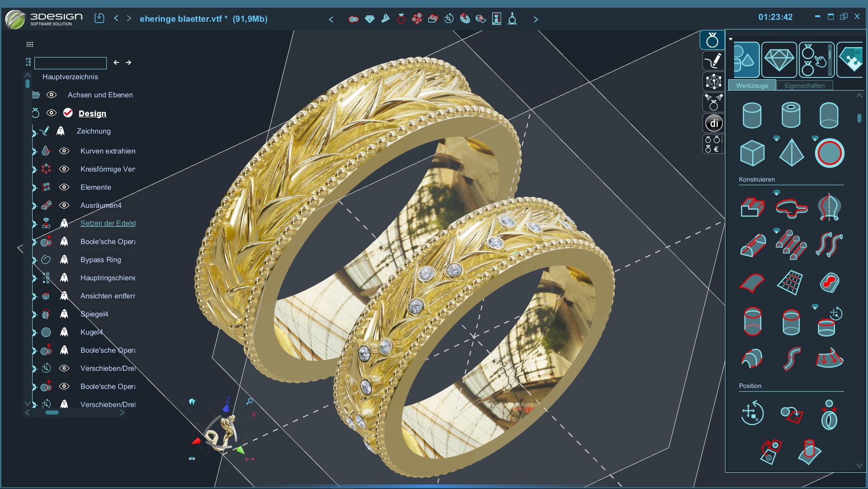This screenshot has height=489, width=868.
Task: Choose the circular pattern tool in top toolbar
Action: pyautogui.click(x=417, y=19)
